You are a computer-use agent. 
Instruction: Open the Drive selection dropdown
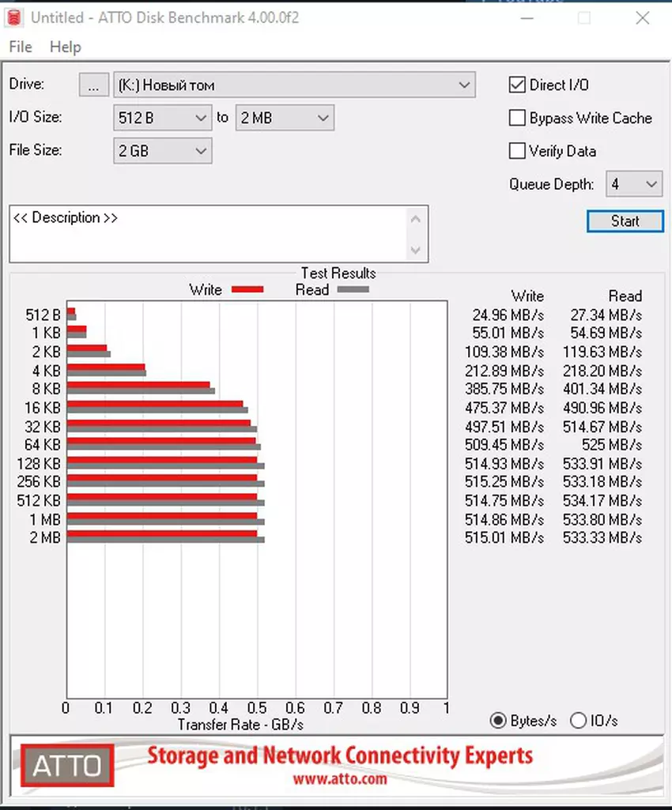[x=294, y=85]
